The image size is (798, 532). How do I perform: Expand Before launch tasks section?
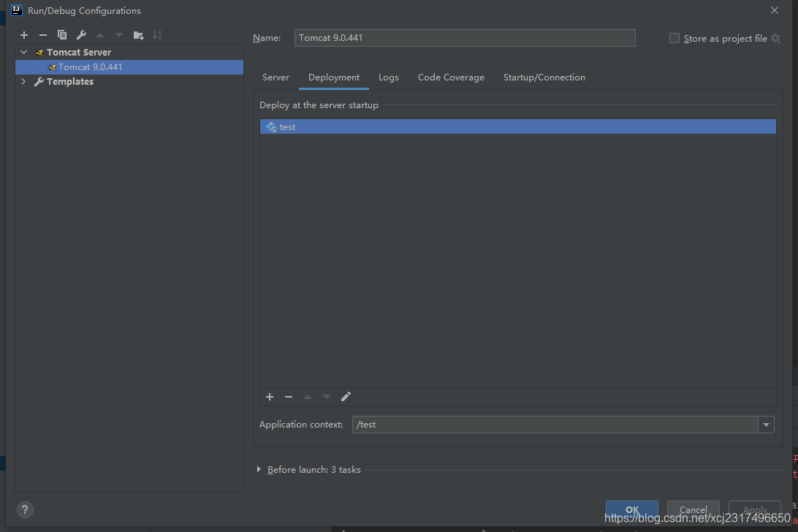click(x=259, y=469)
